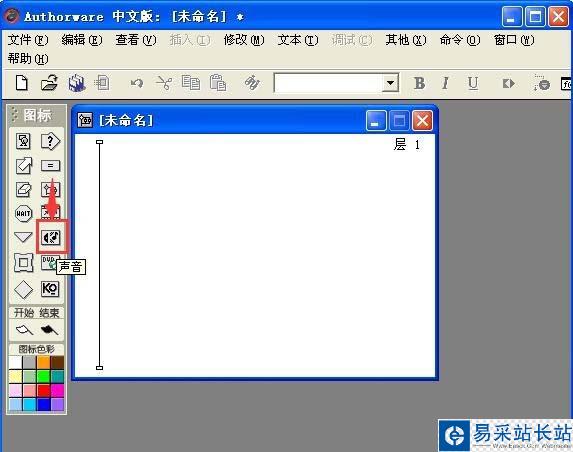The image size is (573, 452).
Task: Open the 其他(X) menu
Action: tap(406, 40)
